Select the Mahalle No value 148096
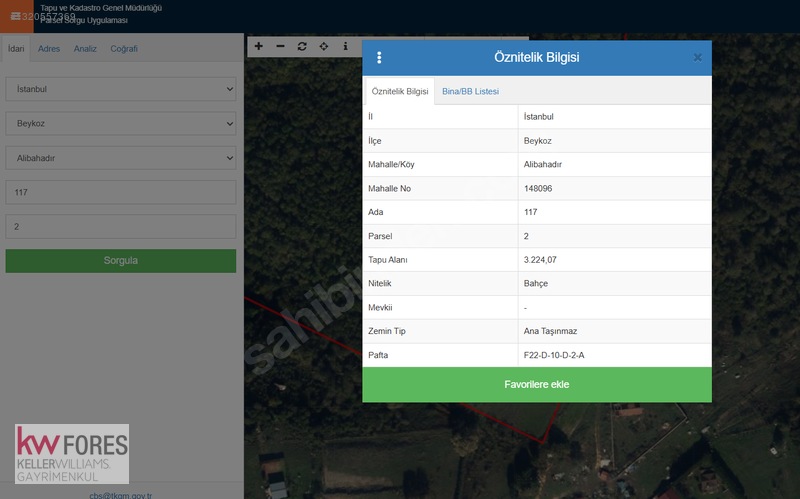Screen dimensions: 800x499 click(538, 188)
